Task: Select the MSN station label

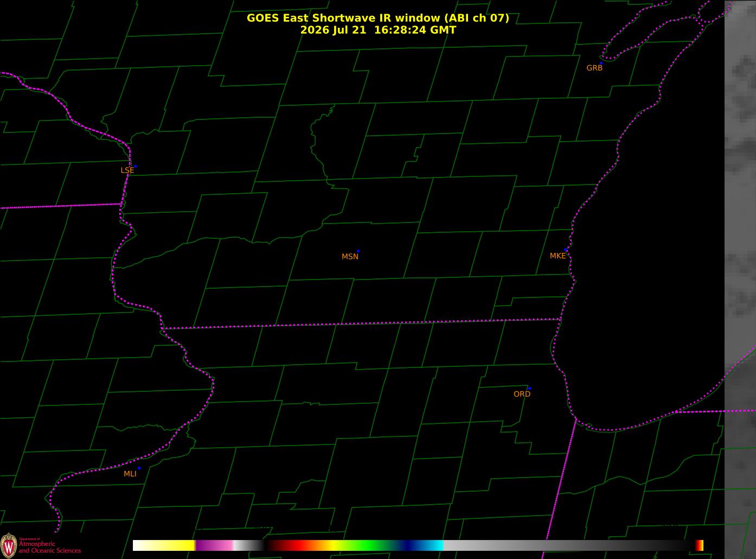Action: click(350, 257)
